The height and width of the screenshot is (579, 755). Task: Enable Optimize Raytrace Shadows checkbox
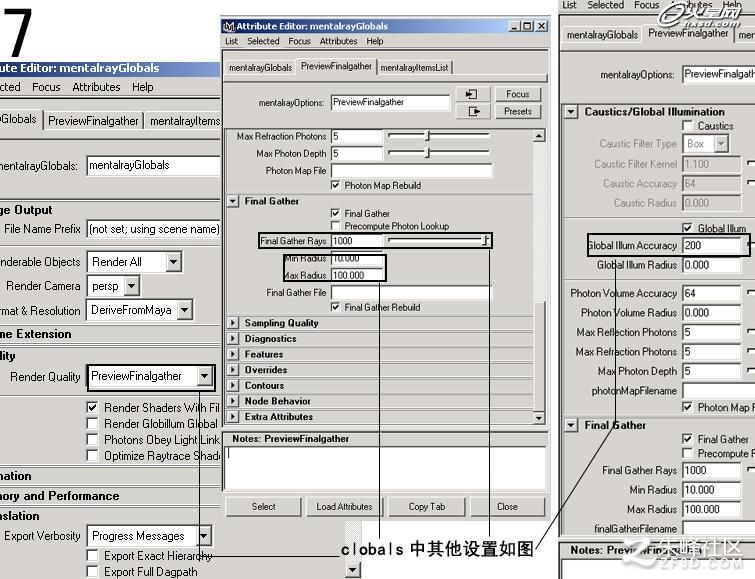click(x=92, y=455)
